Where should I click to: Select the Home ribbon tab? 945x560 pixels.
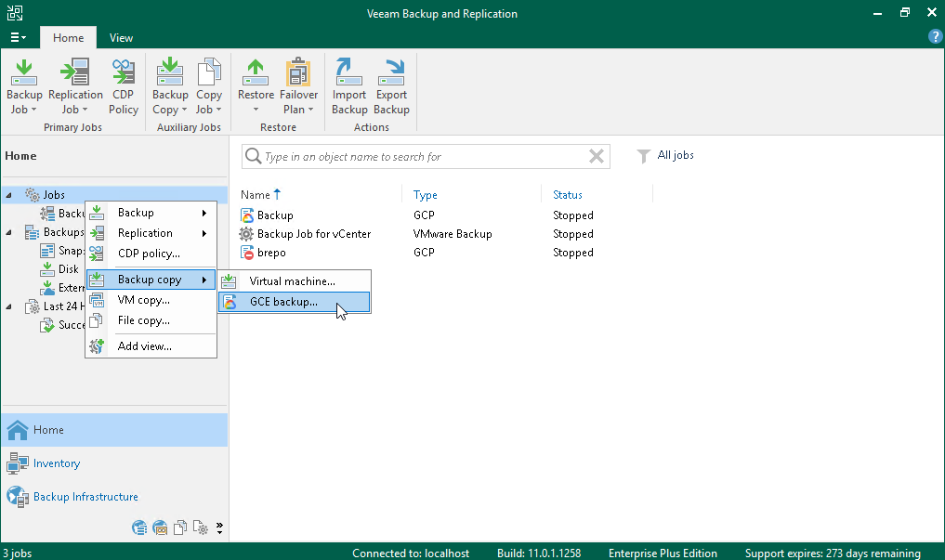[x=68, y=37]
